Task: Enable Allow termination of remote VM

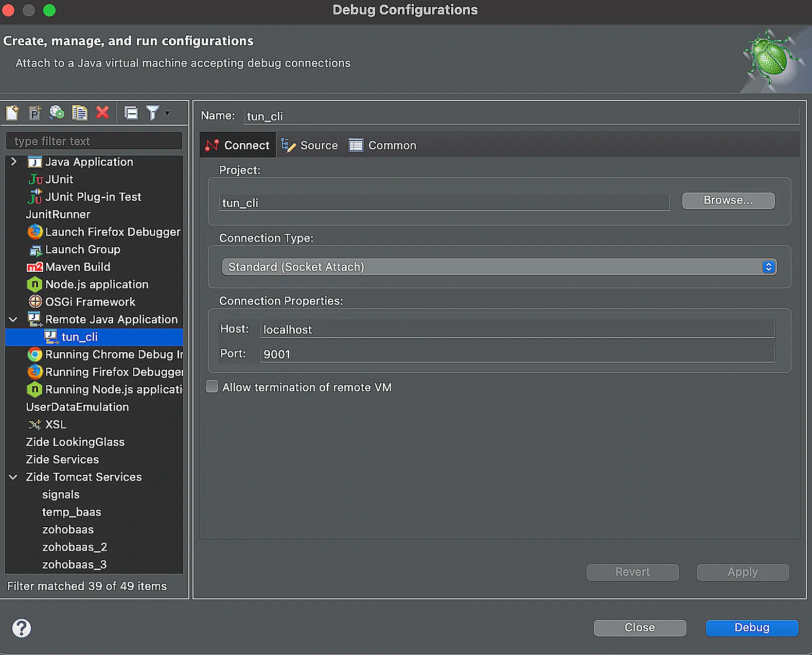Action: click(x=212, y=387)
